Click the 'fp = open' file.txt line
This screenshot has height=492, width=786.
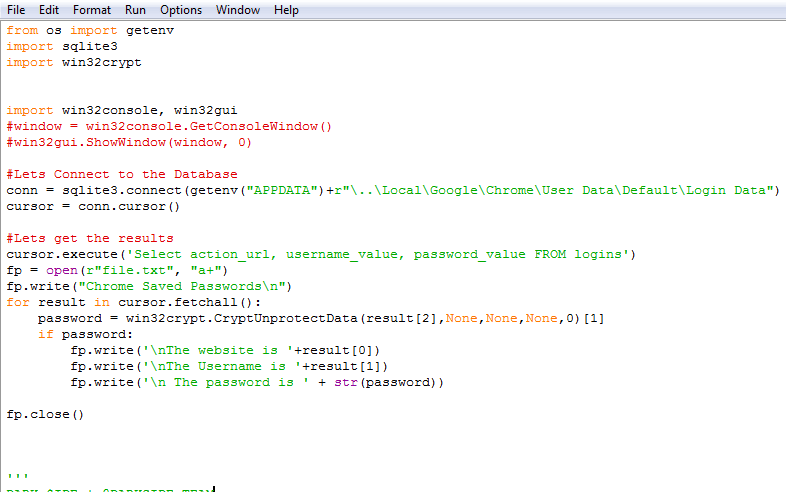tap(117, 270)
